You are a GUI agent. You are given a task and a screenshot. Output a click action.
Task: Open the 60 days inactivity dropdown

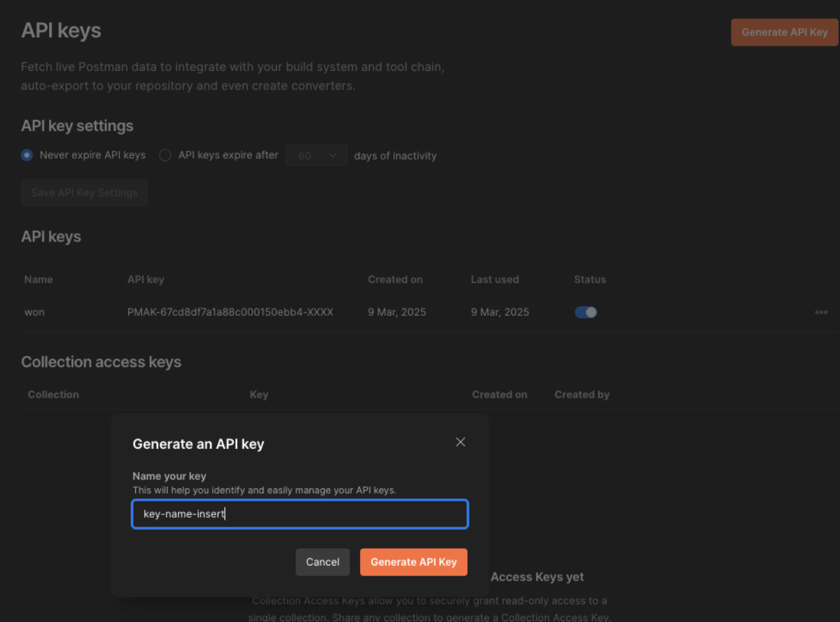tap(316, 155)
